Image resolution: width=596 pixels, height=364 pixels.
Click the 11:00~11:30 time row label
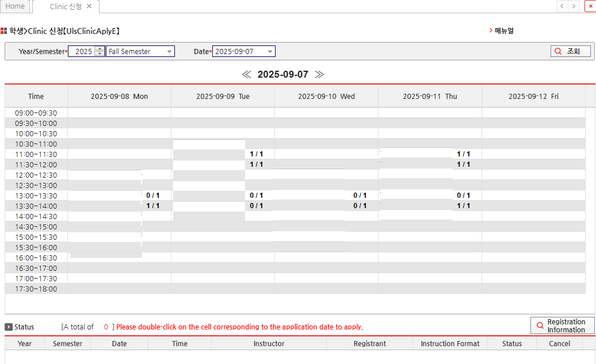[x=36, y=154]
